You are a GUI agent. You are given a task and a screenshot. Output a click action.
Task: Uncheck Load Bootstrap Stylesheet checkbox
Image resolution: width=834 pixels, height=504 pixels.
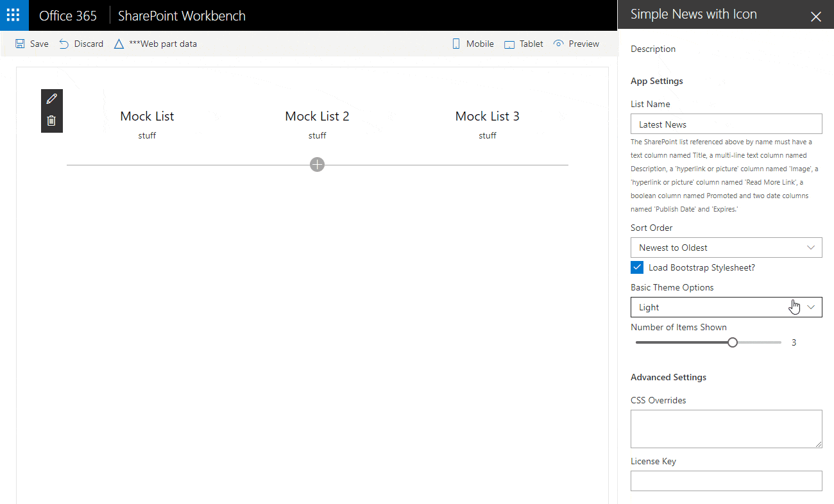point(637,267)
